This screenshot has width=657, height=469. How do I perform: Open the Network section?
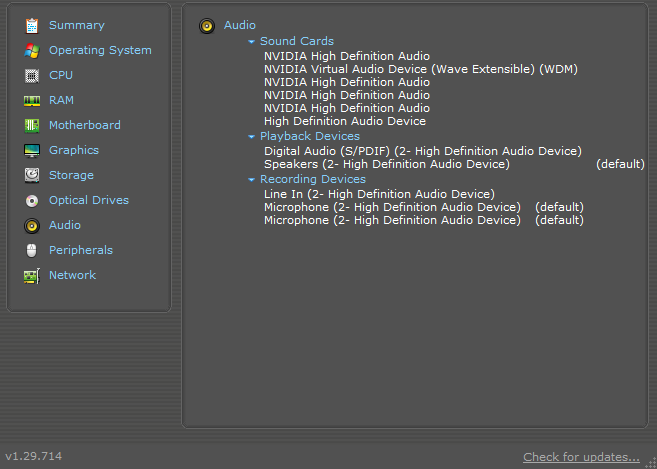click(72, 275)
